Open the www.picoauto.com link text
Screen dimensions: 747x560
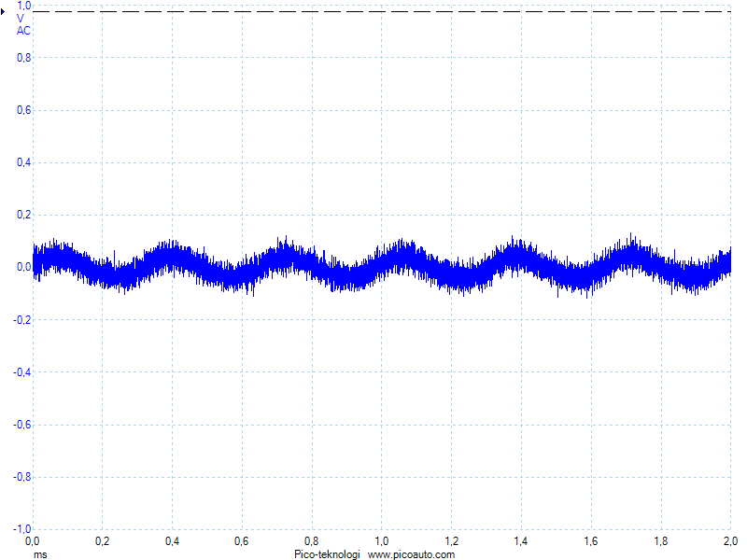coord(411,554)
